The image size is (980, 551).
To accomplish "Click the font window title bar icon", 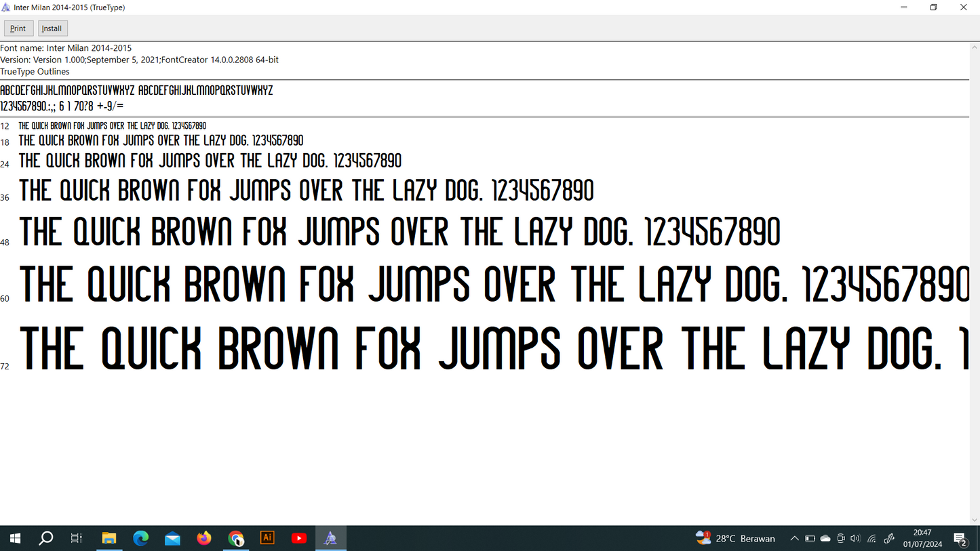I will click(x=6, y=7).
